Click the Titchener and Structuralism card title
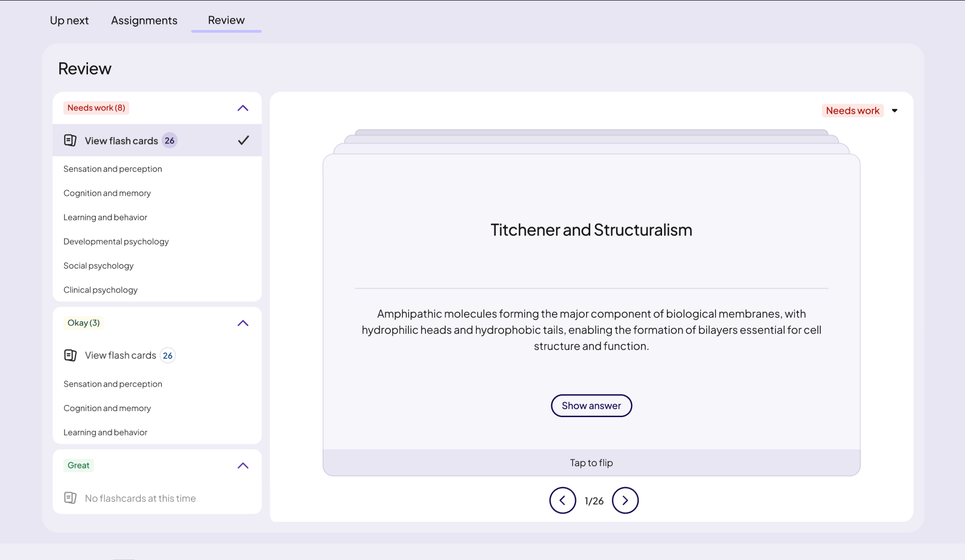 click(x=591, y=230)
